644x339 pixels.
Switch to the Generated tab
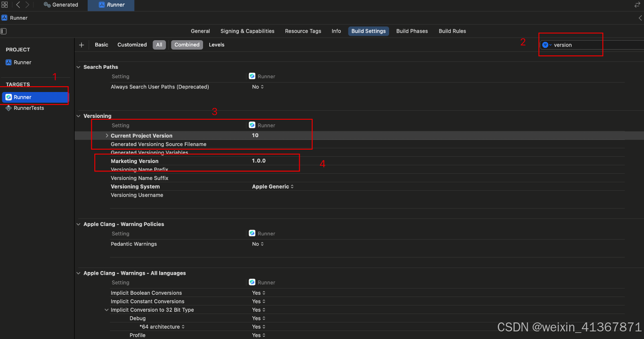(x=61, y=4)
